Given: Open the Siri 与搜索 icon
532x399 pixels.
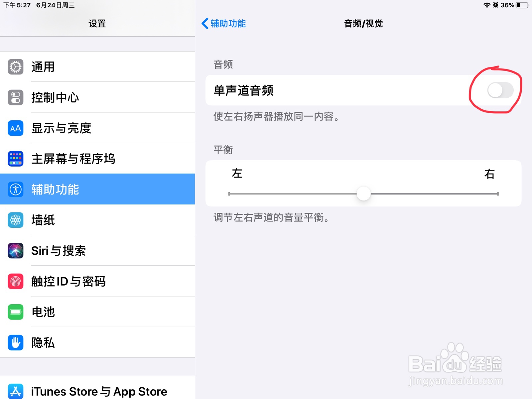Looking at the screenshot, I should 16,251.
